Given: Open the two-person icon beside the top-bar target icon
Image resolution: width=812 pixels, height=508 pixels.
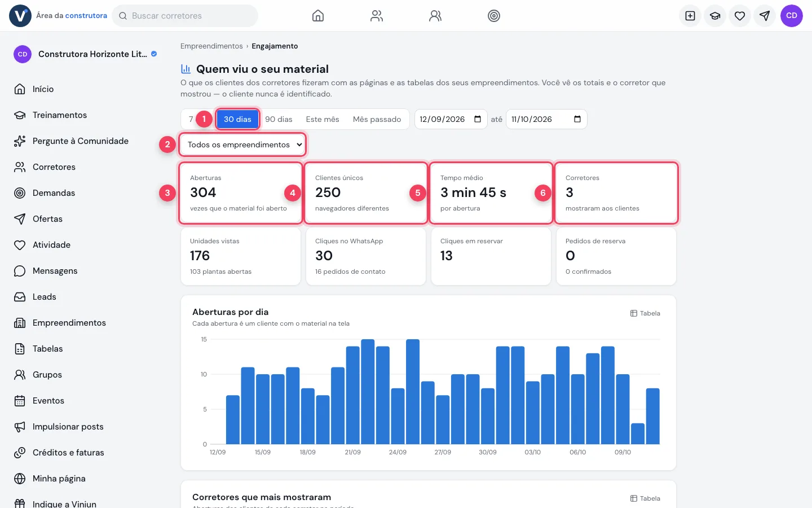Looking at the screenshot, I should click(x=435, y=16).
